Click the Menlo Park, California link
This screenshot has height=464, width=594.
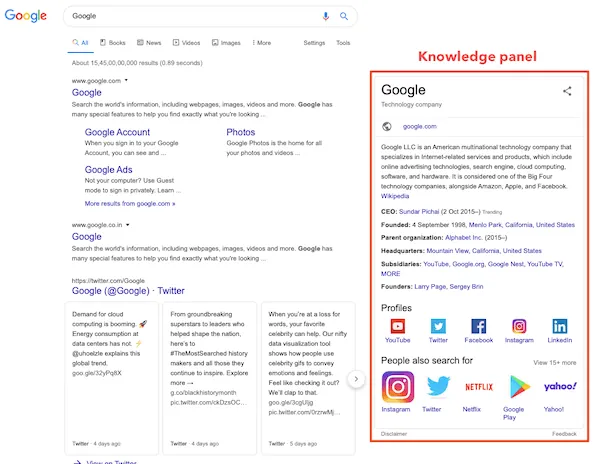(x=522, y=225)
